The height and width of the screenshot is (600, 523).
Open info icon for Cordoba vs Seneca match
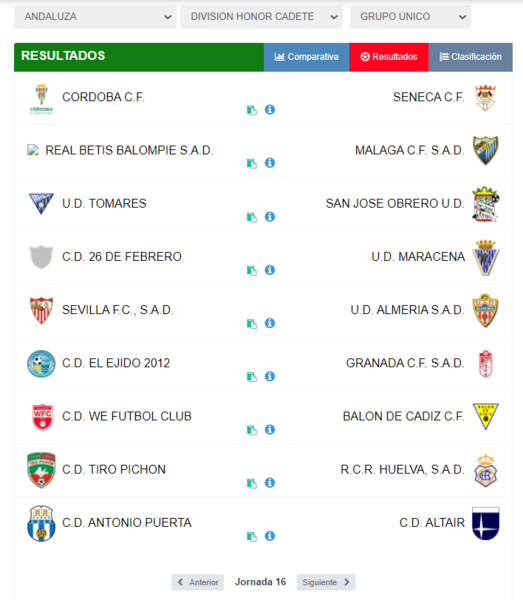tap(270, 110)
